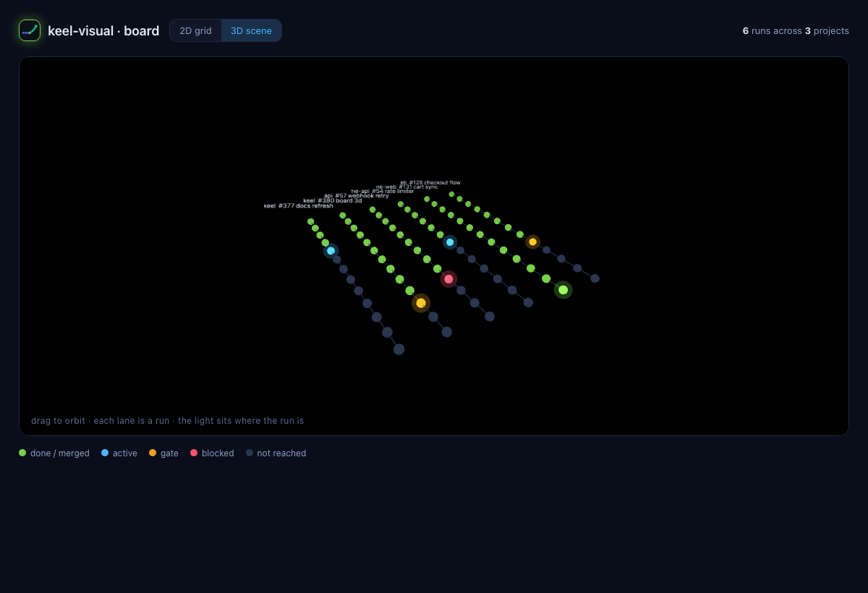Select the orange gate node in checkout flow lane

[532, 242]
